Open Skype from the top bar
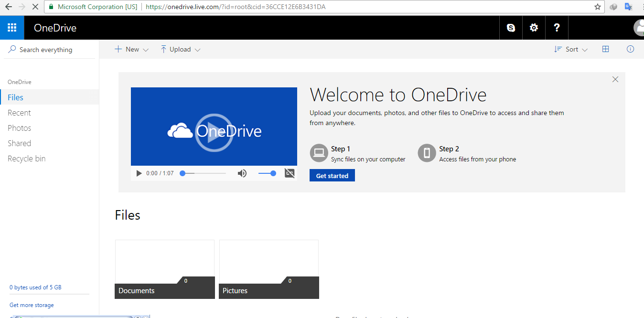The image size is (644, 318). [x=510, y=27]
